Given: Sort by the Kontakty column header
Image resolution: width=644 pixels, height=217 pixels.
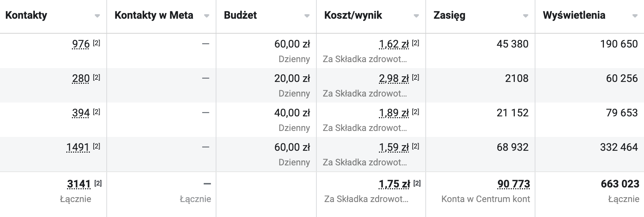Looking at the screenshot, I should coord(26,15).
